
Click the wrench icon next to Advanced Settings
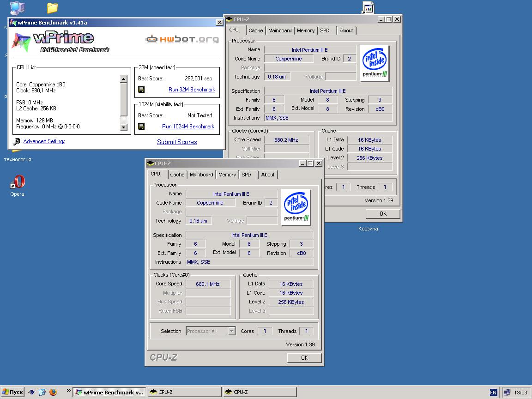pyautogui.click(x=16, y=141)
